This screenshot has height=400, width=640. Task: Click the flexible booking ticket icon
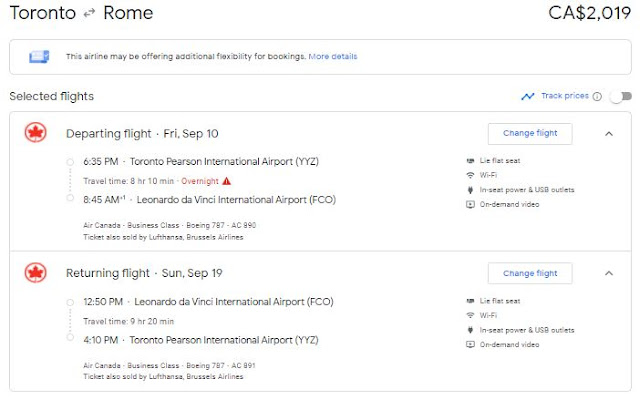[x=39, y=56]
